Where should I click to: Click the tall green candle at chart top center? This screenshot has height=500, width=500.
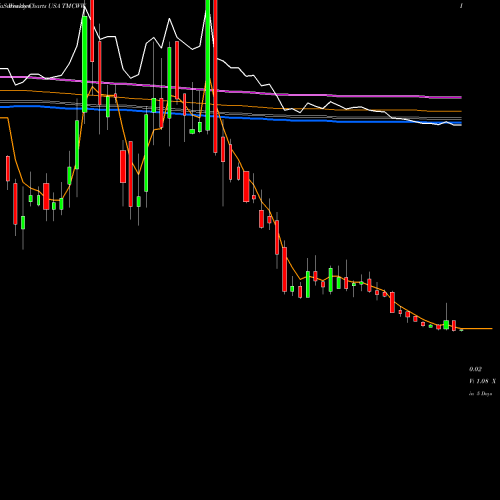tap(208, 65)
